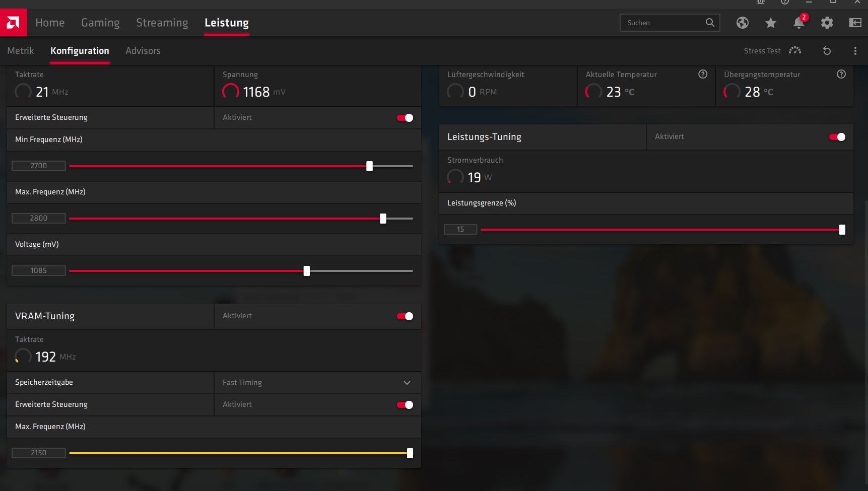Screen dimensions: 868x491
Task: Click the Voltage value box 1085
Action: pos(39,270)
